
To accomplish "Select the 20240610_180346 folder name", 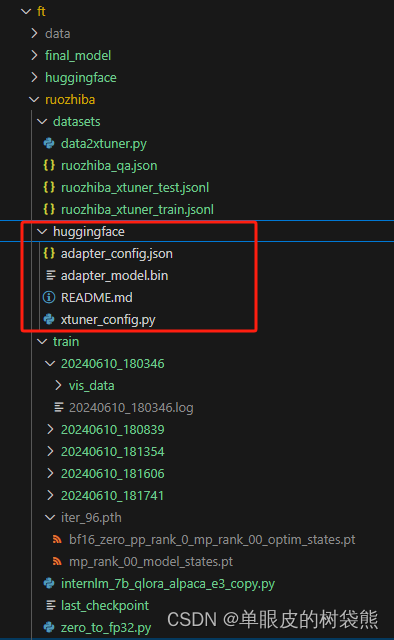I will pos(113,364).
